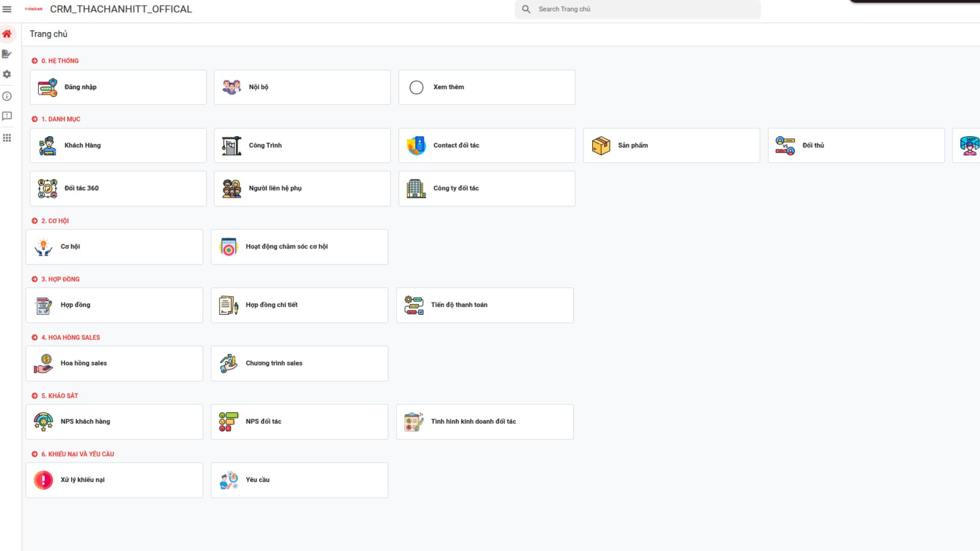980x551 pixels.
Task: Type in the Search Trang chủ field
Action: tap(643, 9)
